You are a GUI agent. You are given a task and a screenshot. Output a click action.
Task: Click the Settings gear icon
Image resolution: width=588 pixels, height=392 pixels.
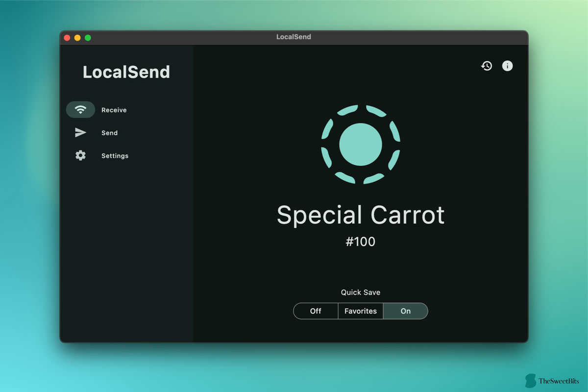pos(80,155)
